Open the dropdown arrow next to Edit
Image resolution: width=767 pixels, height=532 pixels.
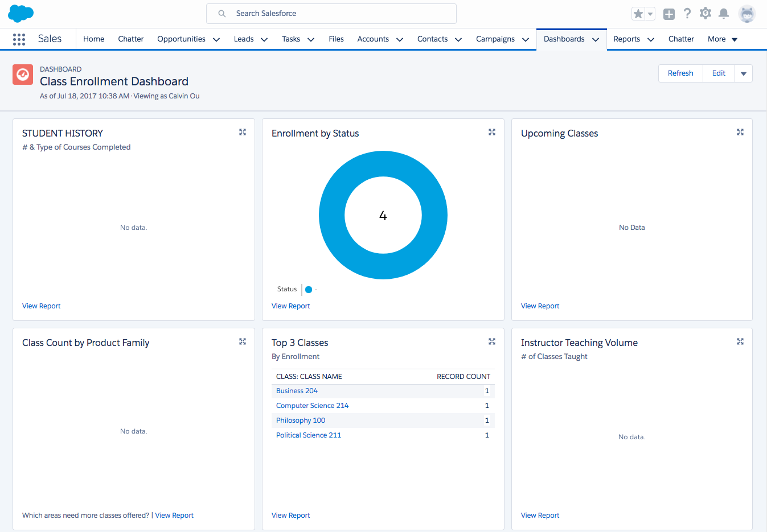click(x=744, y=73)
